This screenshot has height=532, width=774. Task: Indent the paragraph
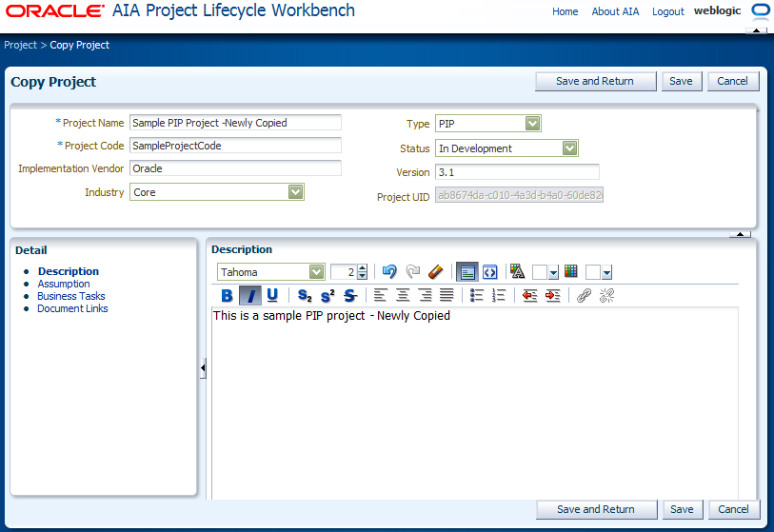[x=553, y=296]
